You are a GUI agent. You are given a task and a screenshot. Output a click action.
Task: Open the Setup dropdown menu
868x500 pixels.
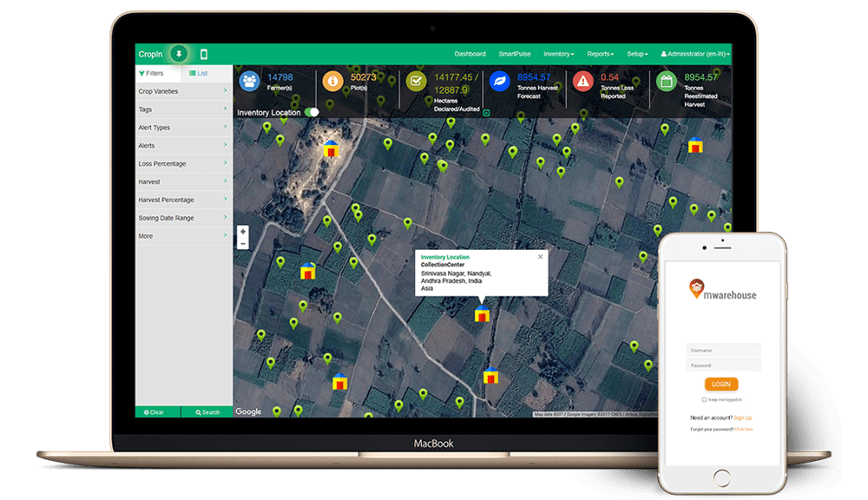[x=637, y=55]
